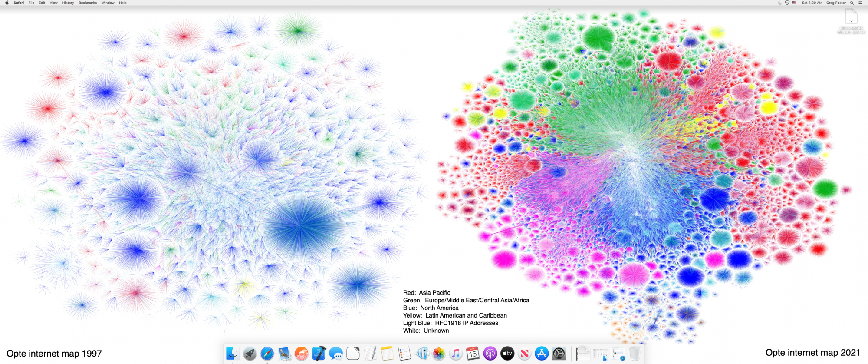Open News icon in Dock

(524, 354)
